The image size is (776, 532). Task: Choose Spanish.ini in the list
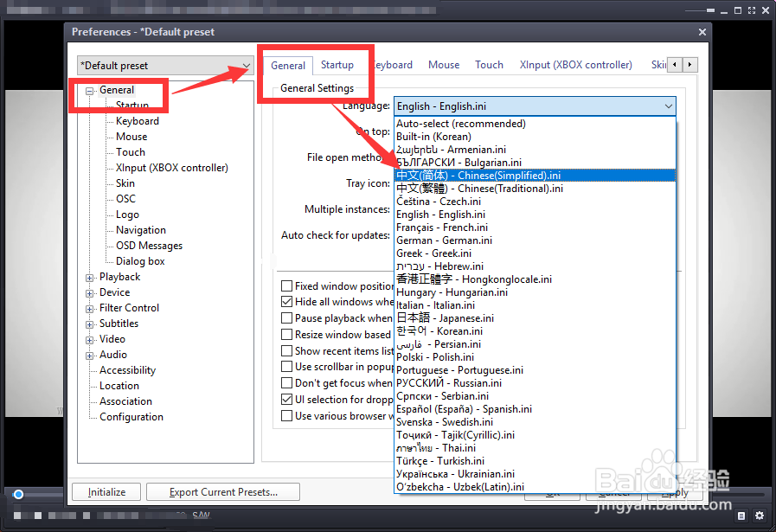pos(535,409)
